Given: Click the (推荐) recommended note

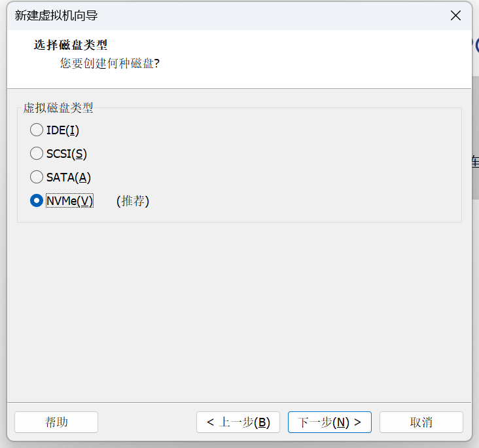Looking at the screenshot, I should [133, 201].
